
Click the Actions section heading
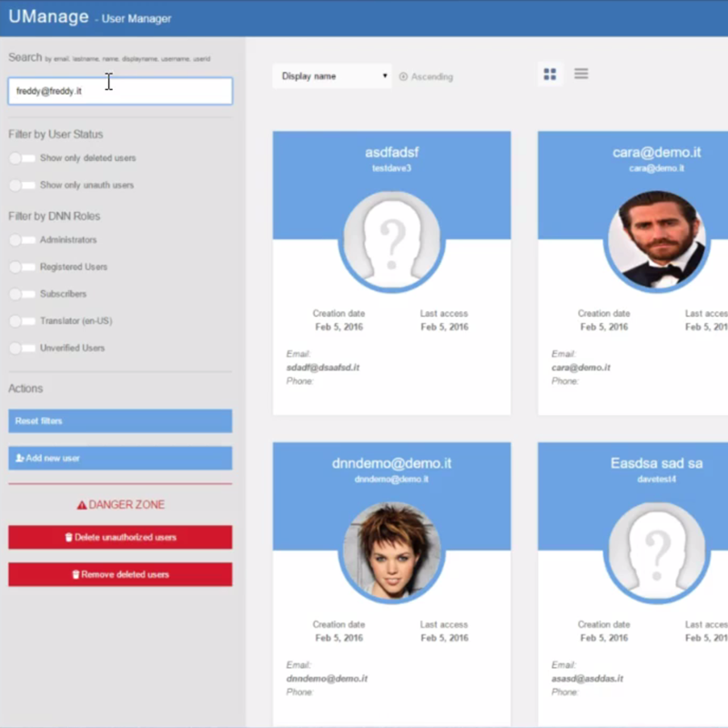pos(25,389)
